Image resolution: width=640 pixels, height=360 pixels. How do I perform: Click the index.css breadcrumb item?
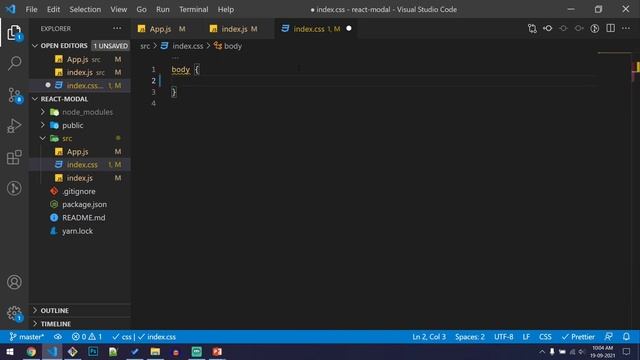182,46
